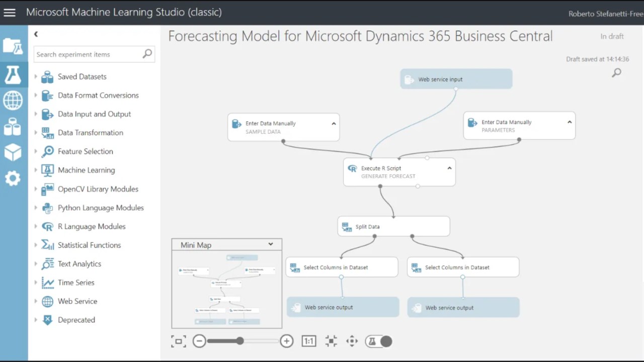Expand the Data Transformation tree arrow
This screenshot has width=644, height=362.
[x=36, y=132]
